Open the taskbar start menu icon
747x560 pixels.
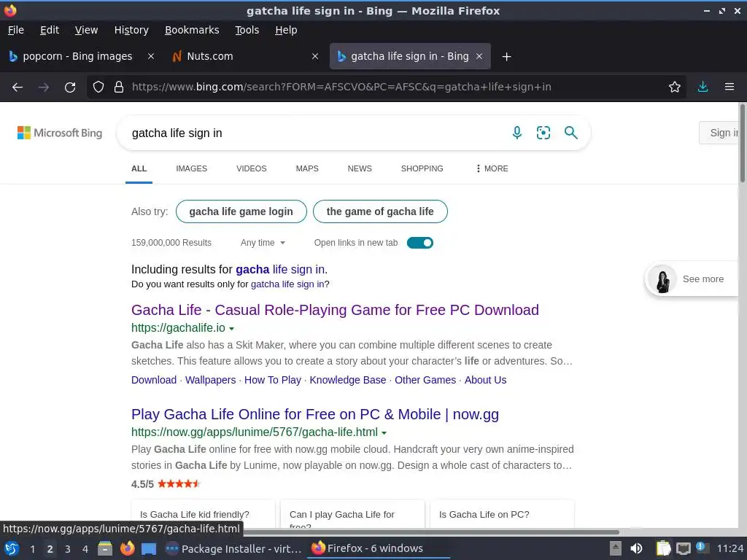pos(12,548)
